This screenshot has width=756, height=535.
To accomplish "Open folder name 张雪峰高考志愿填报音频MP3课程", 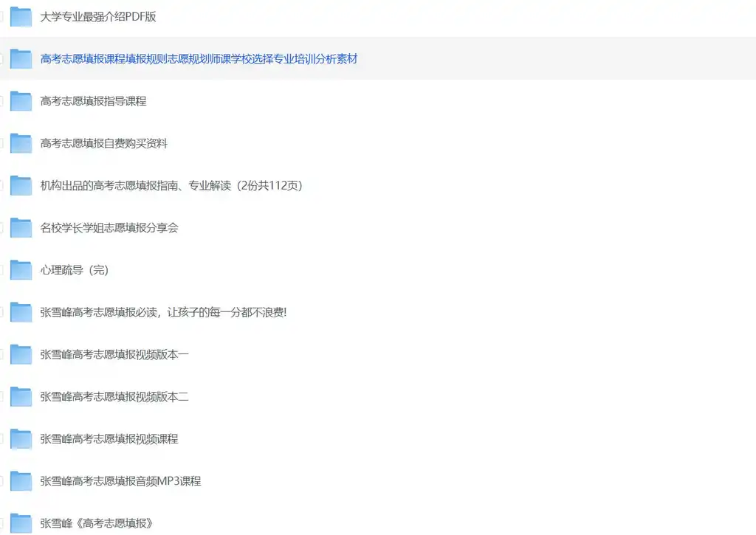I will point(120,481).
